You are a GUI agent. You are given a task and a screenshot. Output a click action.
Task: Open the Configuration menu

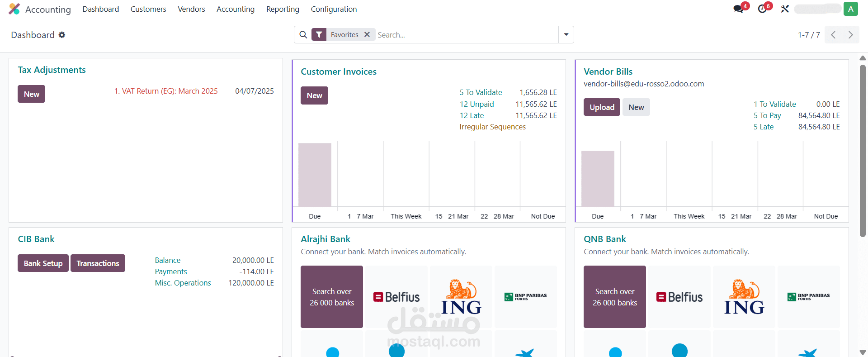334,9
